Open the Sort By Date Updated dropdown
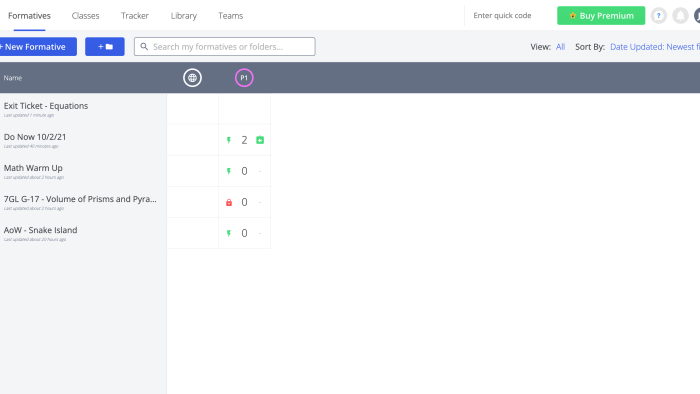The width and height of the screenshot is (700, 394). [654, 47]
